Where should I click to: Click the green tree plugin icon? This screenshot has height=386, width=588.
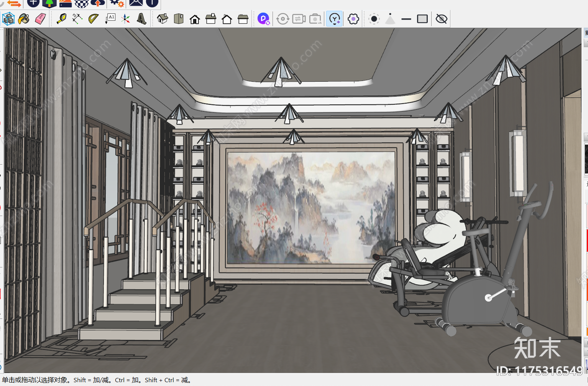pyautogui.click(x=49, y=3)
